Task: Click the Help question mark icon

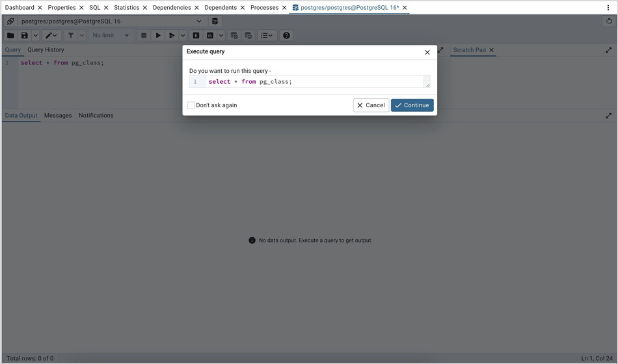Action: [286, 36]
